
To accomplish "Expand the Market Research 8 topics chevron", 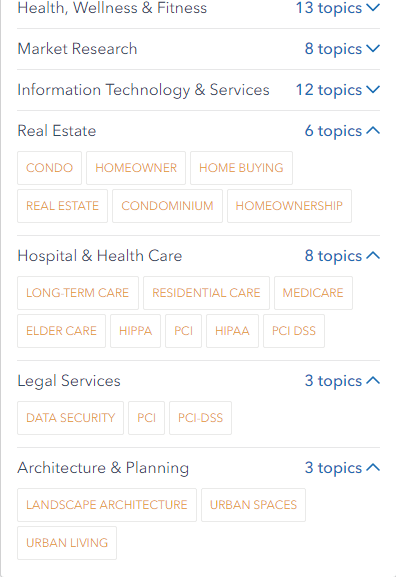I will tap(373, 49).
